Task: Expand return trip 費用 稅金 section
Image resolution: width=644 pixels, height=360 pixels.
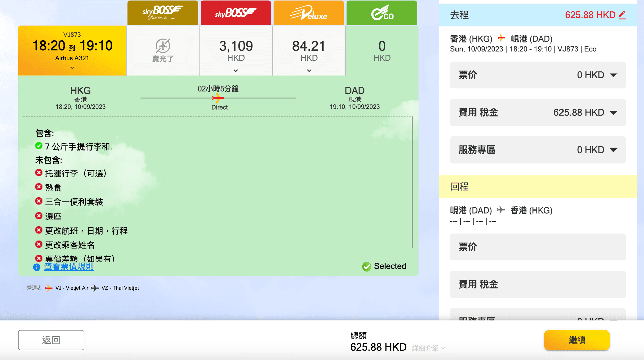Action: click(538, 285)
